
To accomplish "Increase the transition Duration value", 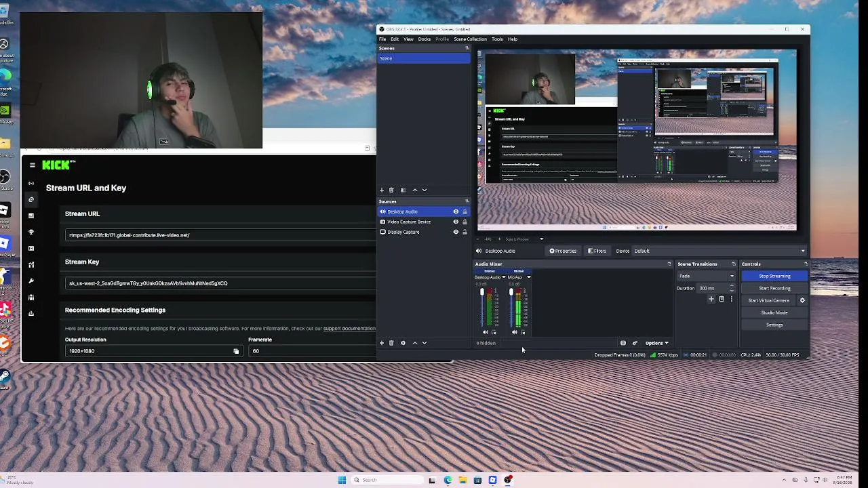I will [x=732, y=286].
